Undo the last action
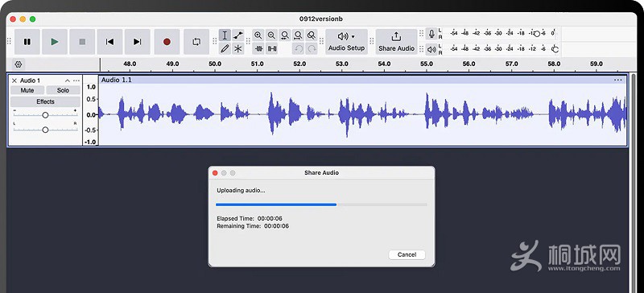Screen dimensions: 644x293 point(299,48)
